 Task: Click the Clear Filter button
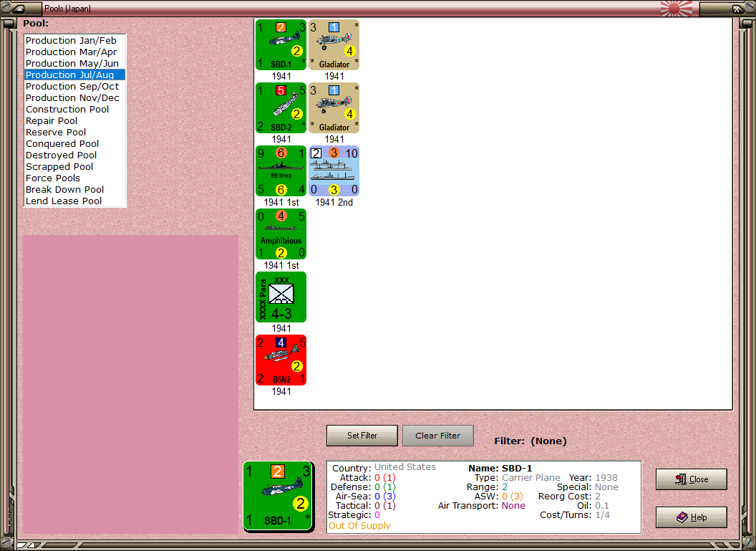click(x=438, y=436)
